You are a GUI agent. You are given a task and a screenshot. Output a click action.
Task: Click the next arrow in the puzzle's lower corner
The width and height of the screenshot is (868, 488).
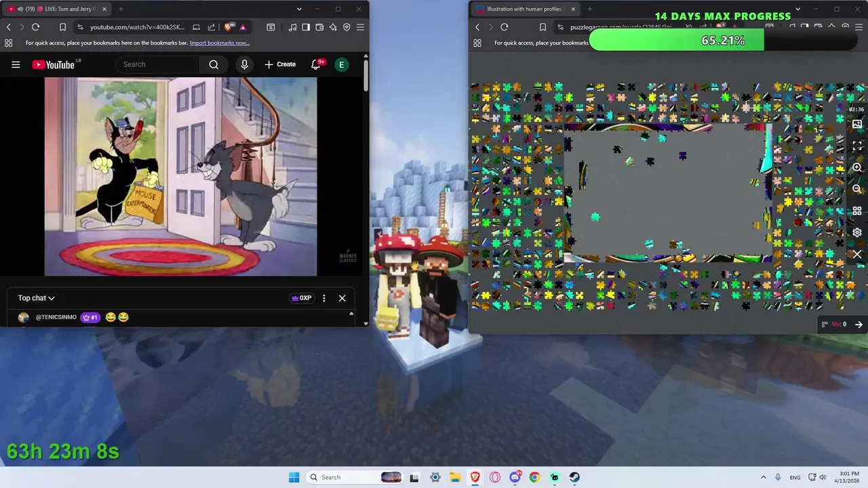pos(859,325)
